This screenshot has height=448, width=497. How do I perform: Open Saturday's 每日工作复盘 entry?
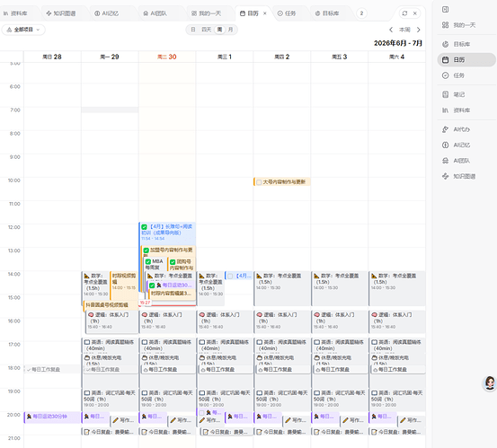(x=397, y=370)
